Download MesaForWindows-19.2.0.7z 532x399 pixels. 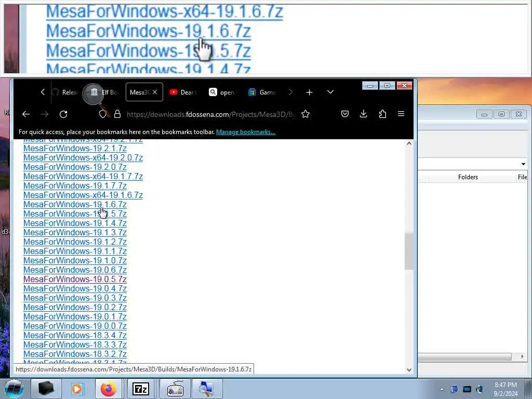(75, 167)
